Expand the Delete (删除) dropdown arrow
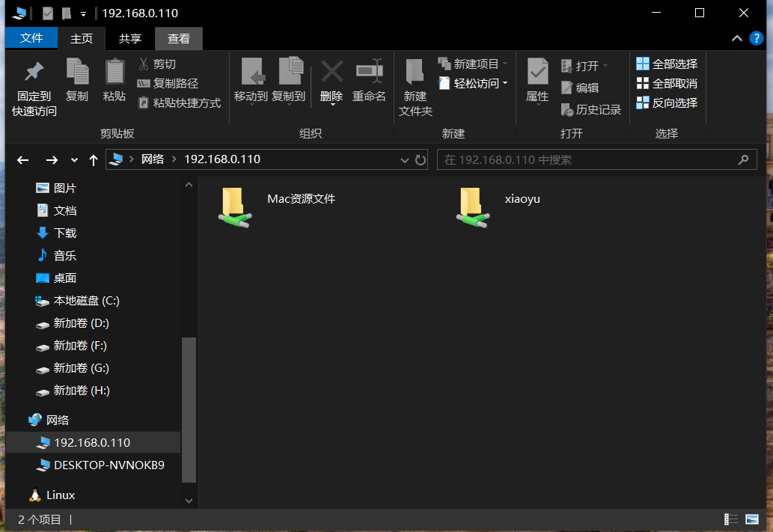The image size is (773, 532). [331, 105]
